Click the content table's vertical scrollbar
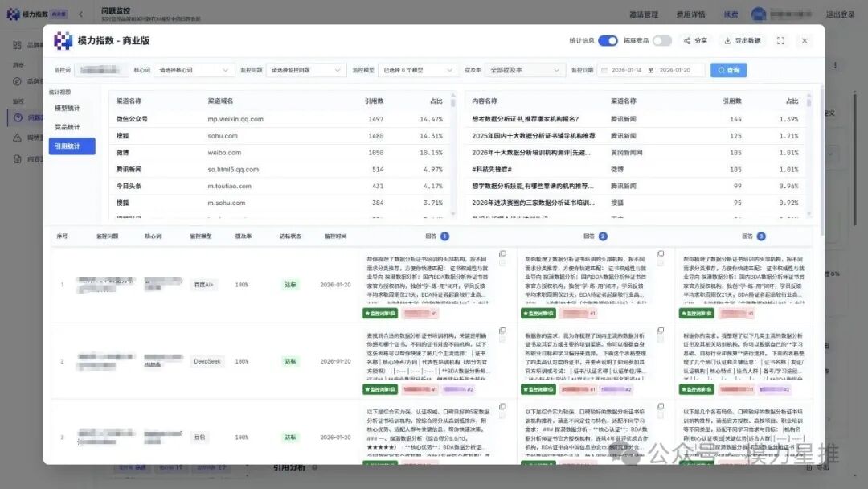This screenshot has height=489, width=868. [809, 154]
